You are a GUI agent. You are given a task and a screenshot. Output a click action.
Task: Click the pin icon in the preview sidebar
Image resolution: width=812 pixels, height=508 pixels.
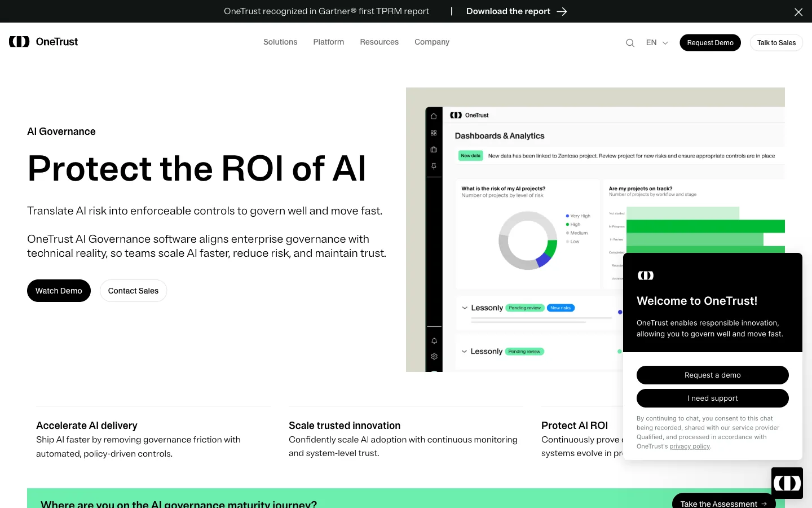click(434, 166)
